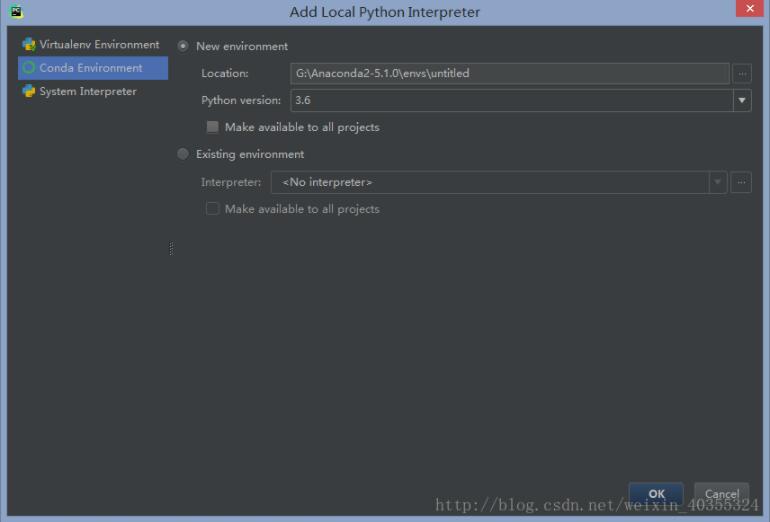Browse for Interpreter with the ellipsis button
The image size is (770, 522).
click(x=741, y=182)
